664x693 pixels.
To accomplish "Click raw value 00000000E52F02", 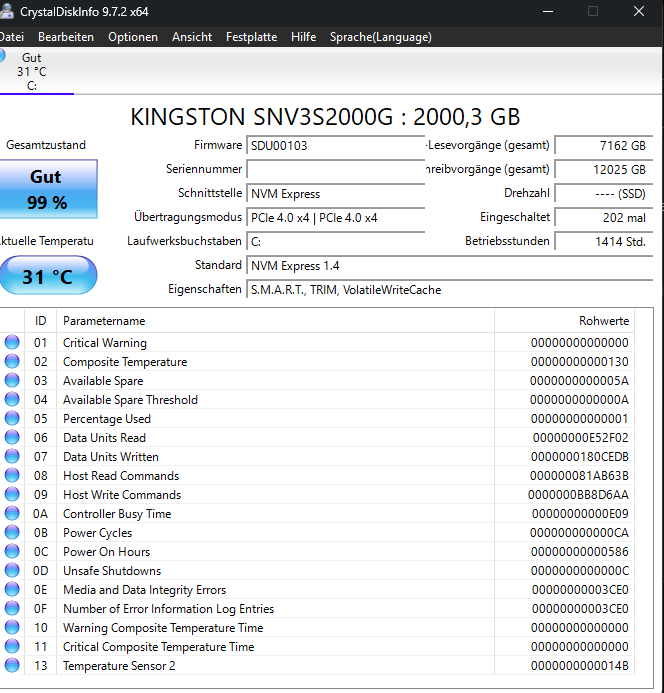I will [x=580, y=438].
